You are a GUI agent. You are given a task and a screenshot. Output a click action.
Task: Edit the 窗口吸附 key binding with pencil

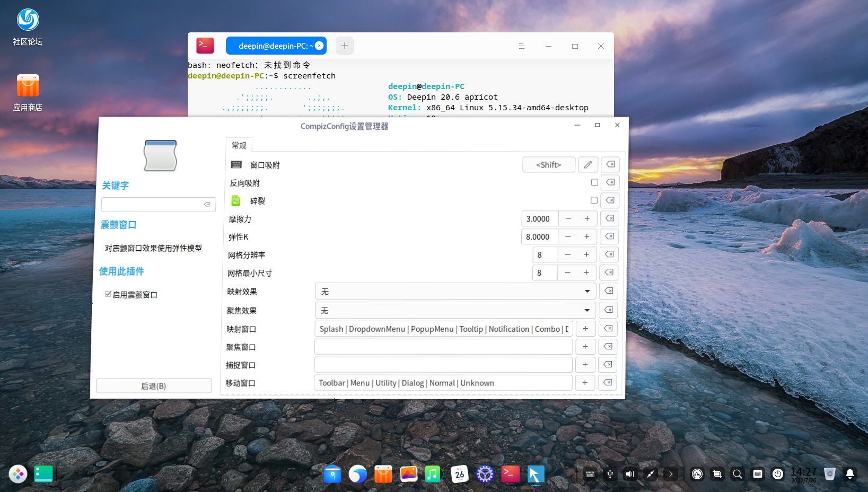[x=588, y=164]
